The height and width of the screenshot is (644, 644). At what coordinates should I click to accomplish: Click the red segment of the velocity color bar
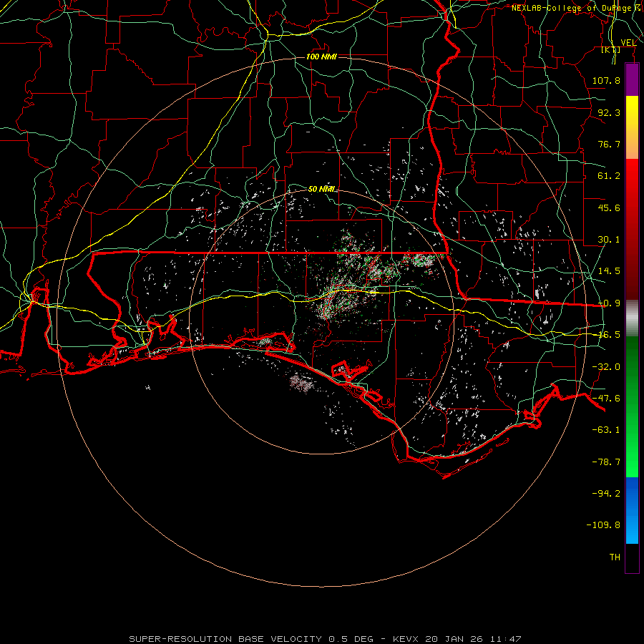click(632, 229)
